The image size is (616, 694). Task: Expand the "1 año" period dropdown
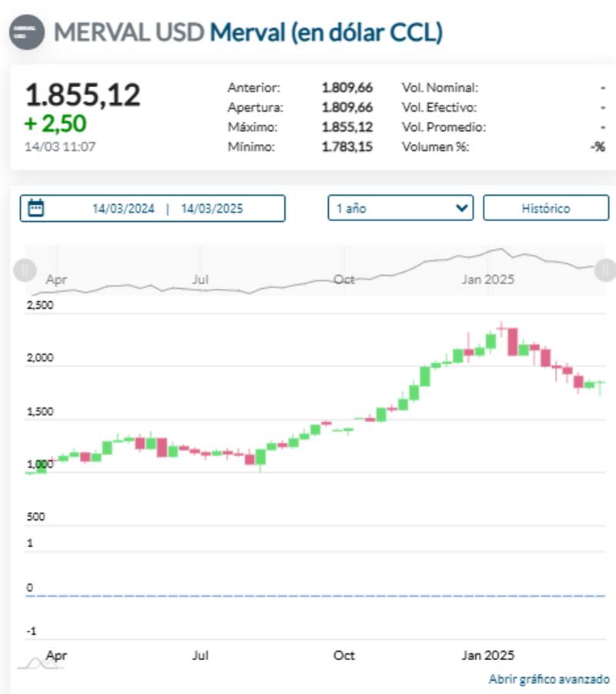click(400, 208)
